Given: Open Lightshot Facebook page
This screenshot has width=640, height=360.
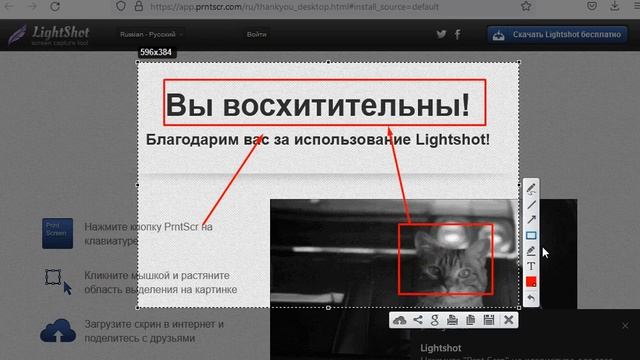Looking at the screenshot, I should [458, 34].
